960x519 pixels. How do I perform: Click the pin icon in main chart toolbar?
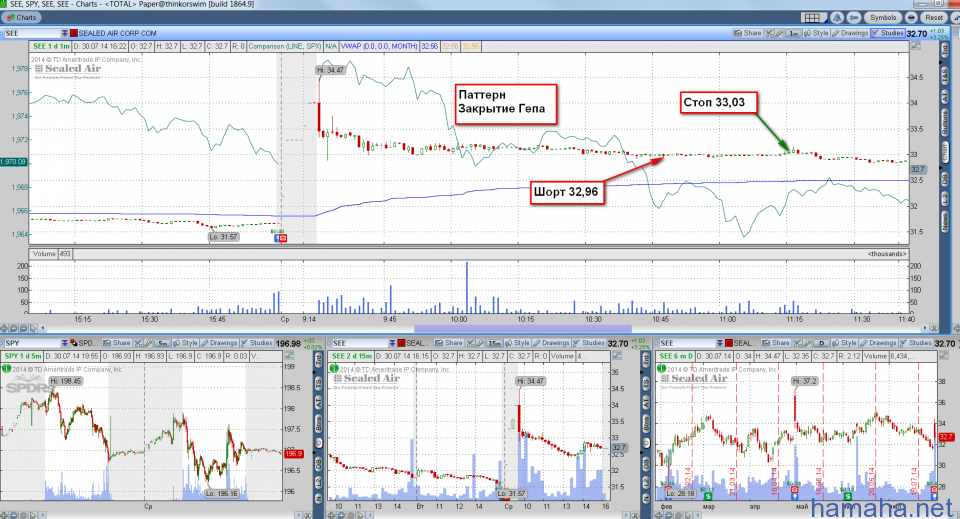[779, 33]
